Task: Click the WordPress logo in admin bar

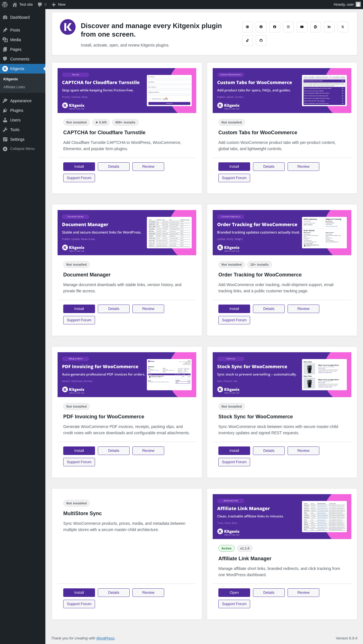Action: 5,5
